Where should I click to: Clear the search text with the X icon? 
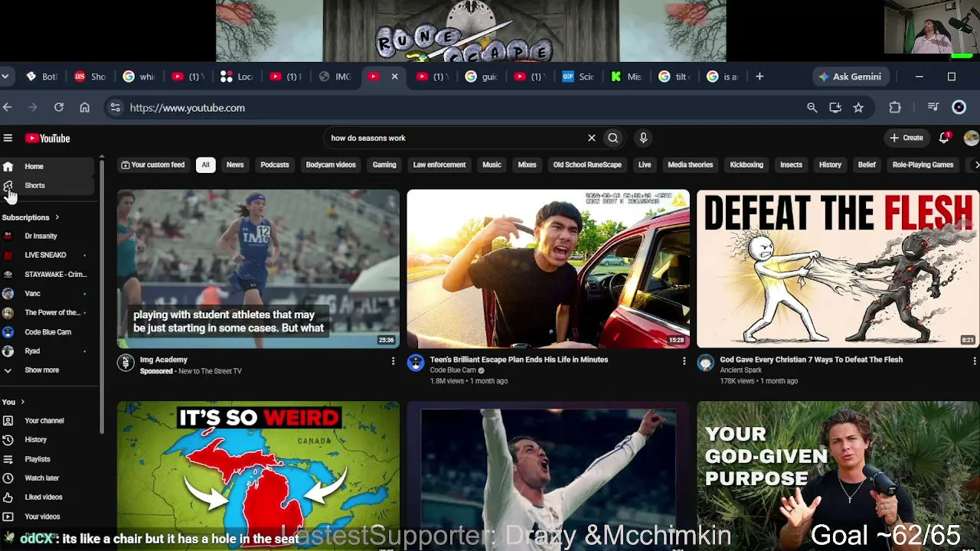point(591,138)
